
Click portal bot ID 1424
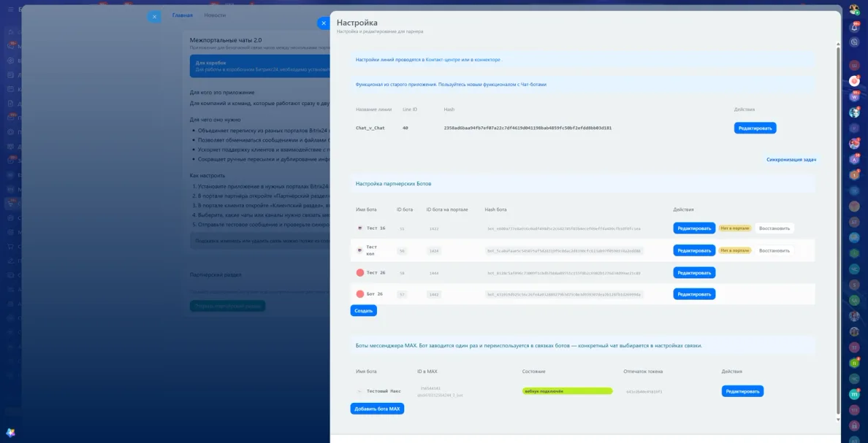[x=434, y=250]
